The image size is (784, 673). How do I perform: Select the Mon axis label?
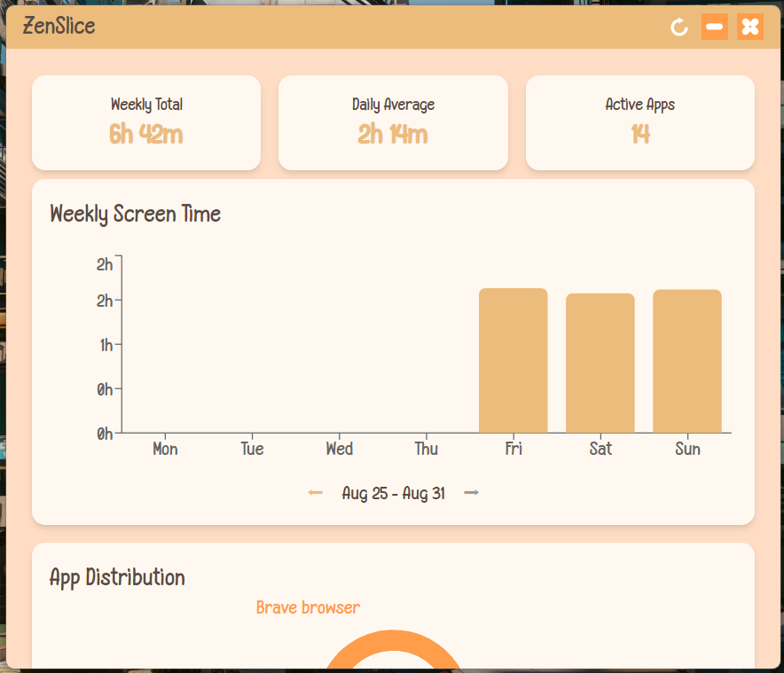click(x=165, y=449)
